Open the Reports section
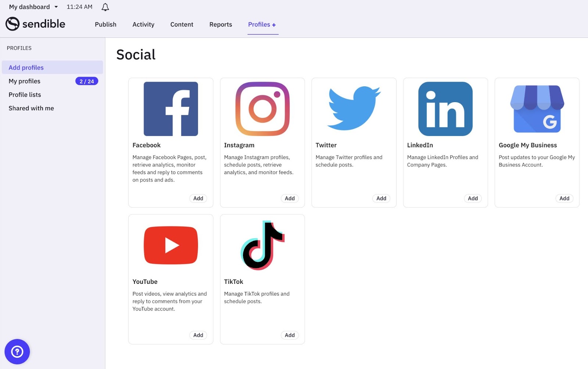 click(x=220, y=25)
